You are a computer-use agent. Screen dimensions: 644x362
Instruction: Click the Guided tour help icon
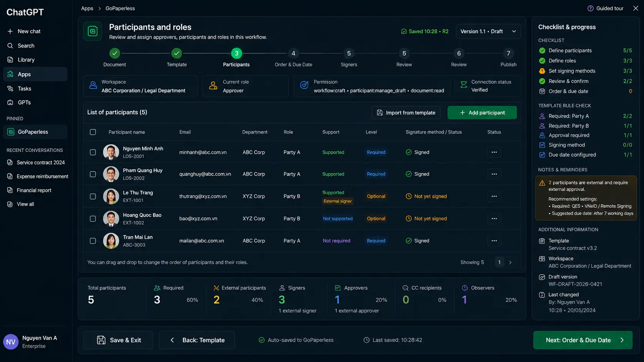[590, 8]
